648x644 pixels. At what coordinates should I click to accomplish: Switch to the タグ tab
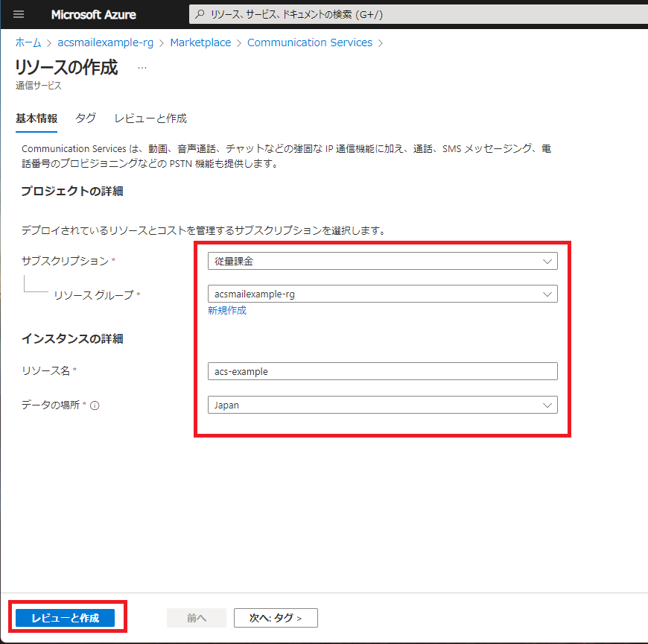tap(86, 119)
